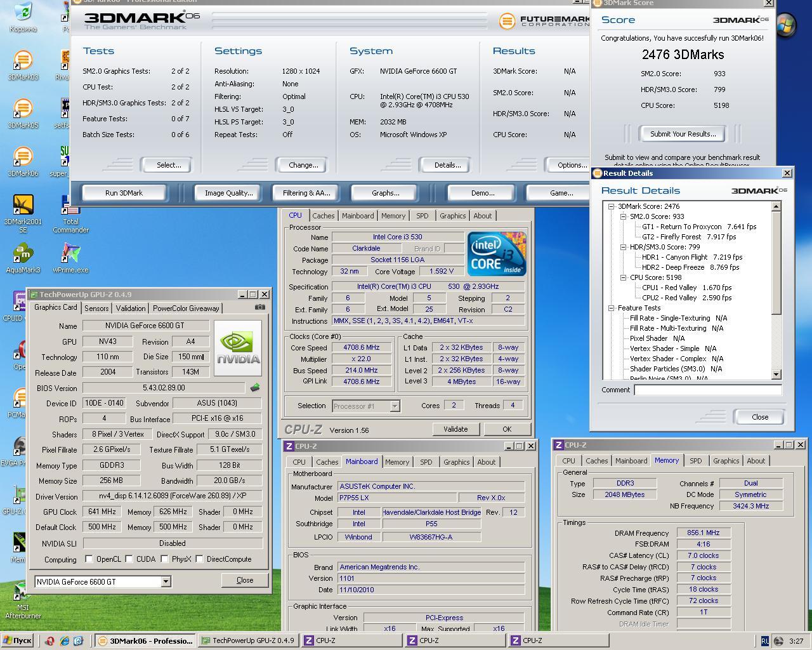Viewport: 812px width, 650px height.
Task: Click DRAM Frequency 856.1 MHz value
Action: 704,533
